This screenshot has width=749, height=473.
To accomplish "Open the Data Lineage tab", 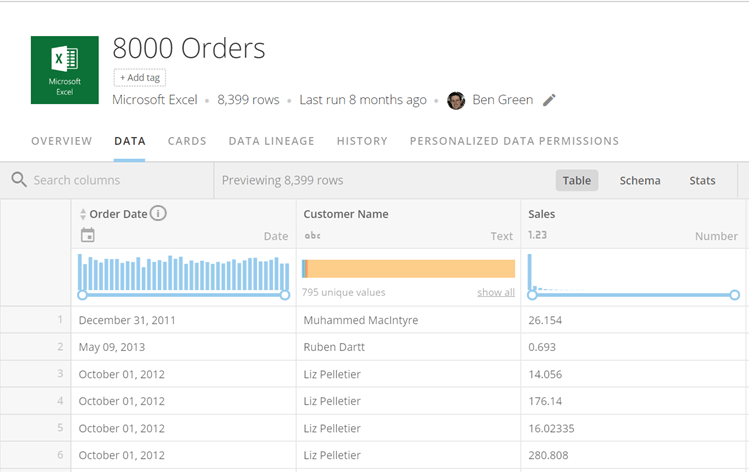I will (x=271, y=141).
